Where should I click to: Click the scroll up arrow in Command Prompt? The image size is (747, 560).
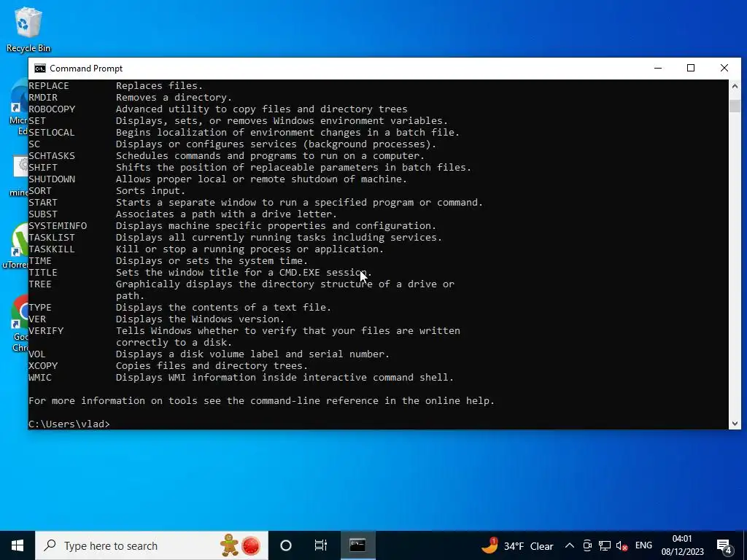pyautogui.click(x=735, y=86)
